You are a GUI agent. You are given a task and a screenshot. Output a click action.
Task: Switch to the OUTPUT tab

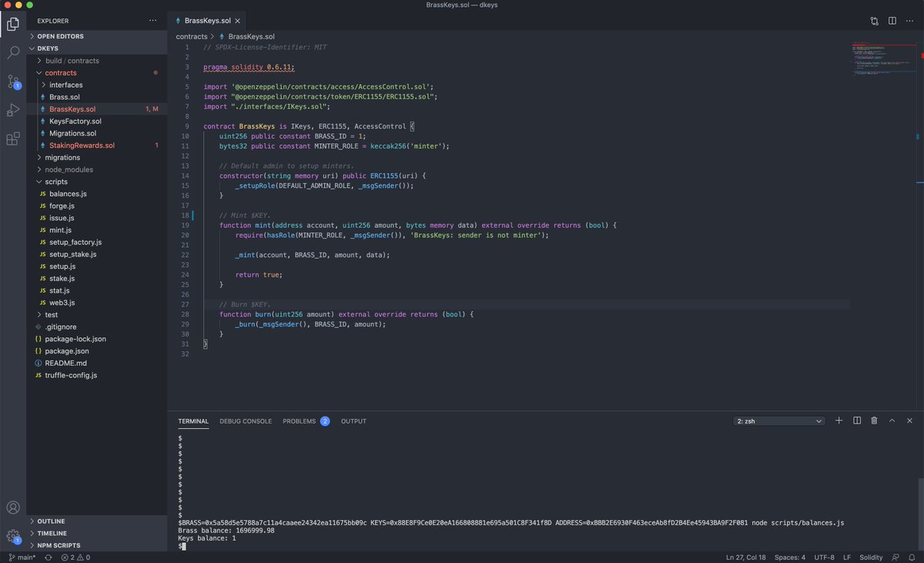coord(353,421)
